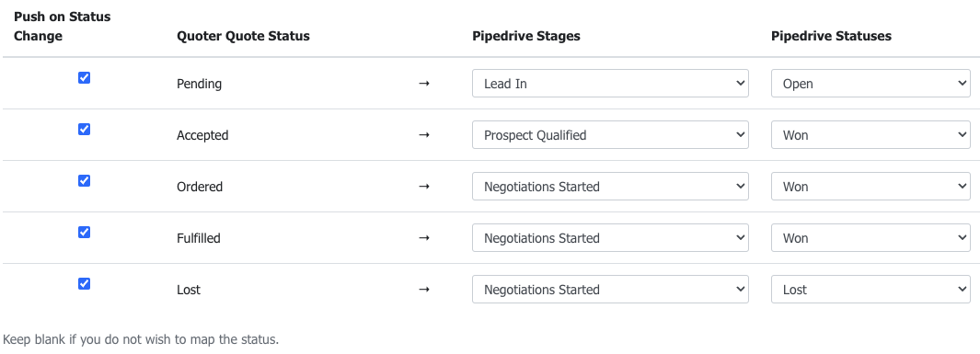Viewport: 980px width, 354px height.
Task: Expand the Ordered row Negotiations Started dropdown
Action: [610, 186]
